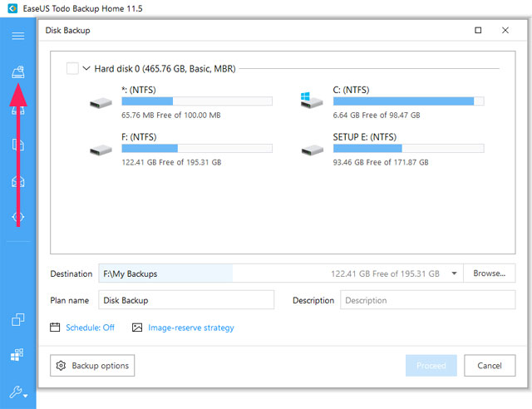The width and height of the screenshot is (532, 409).
Task: Open Tools wrench icon menu
Action: (x=18, y=392)
